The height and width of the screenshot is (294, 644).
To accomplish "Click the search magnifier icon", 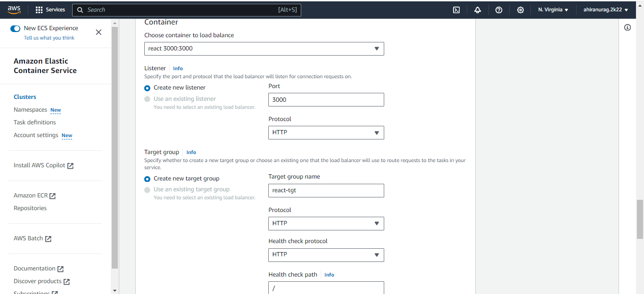I will 80,10.
